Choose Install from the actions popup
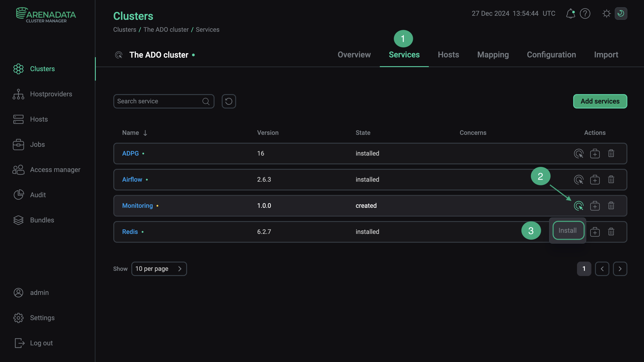 tap(568, 230)
